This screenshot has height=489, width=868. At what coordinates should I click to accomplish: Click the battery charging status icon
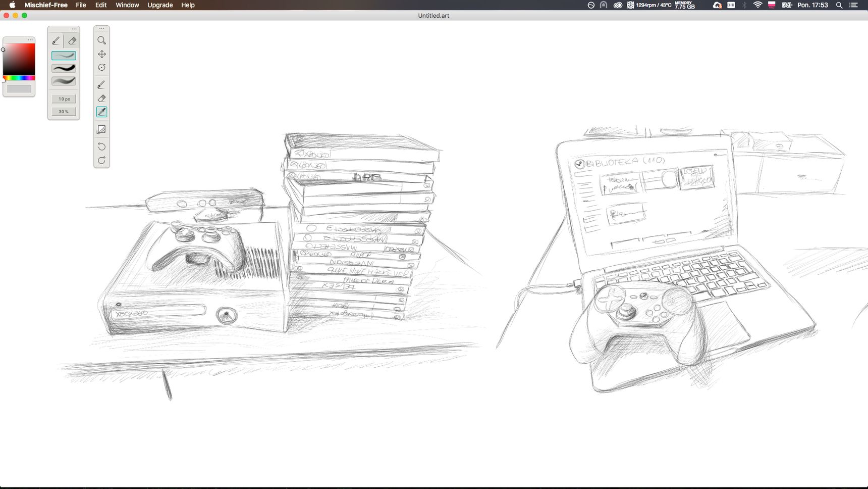pyautogui.click(x=787, y=5)
